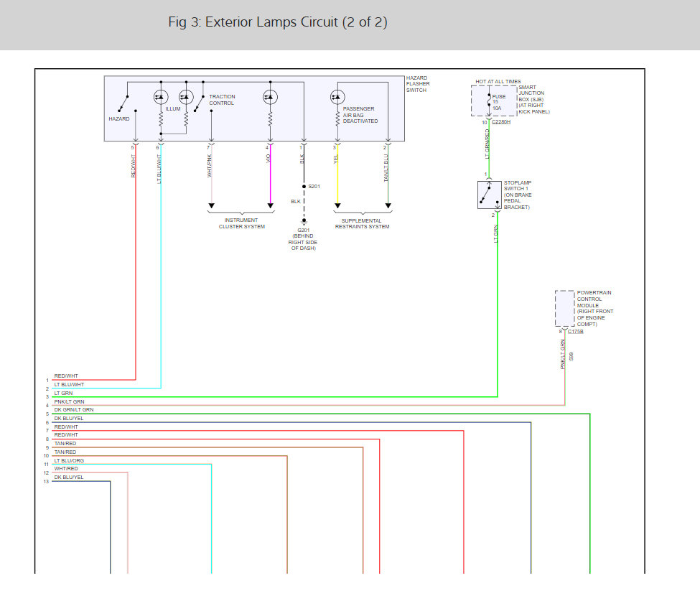700x596 pixels.
Task: Select the DK BLU/YEL label on wire row 13
Action: [69, 477]
